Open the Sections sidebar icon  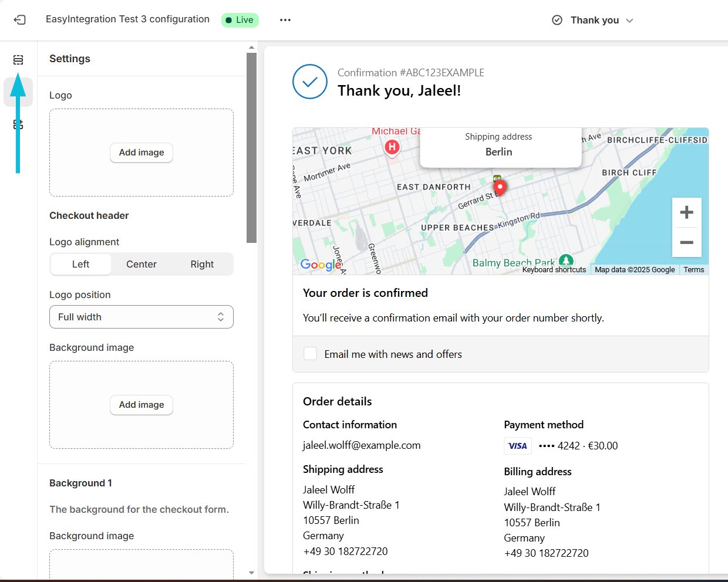pos(18,60)
